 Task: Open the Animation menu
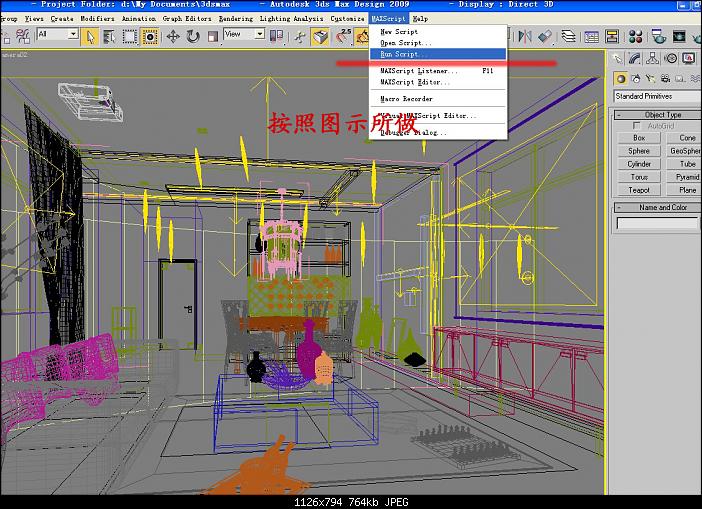pyautogui.click(x=139, y=18)
